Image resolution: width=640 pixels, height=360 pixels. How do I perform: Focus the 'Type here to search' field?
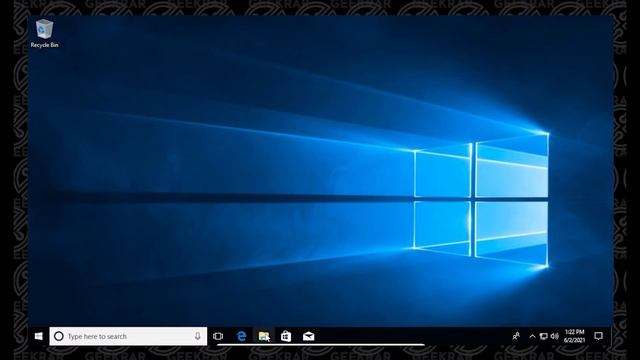(128, 336)
